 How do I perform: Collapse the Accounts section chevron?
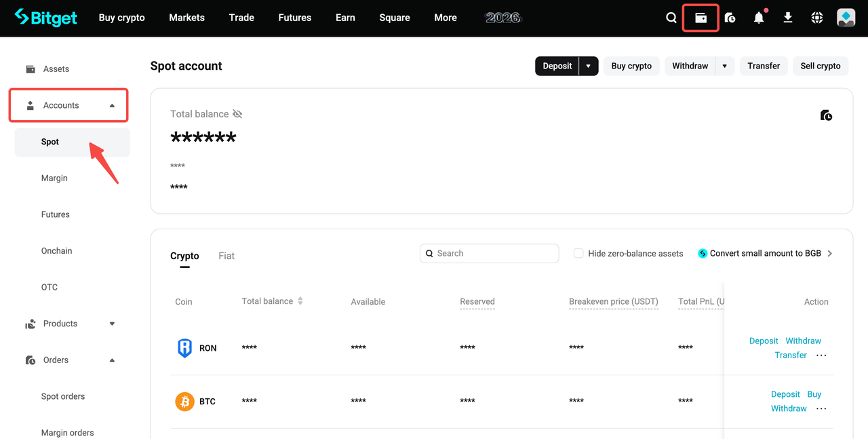click(x=112, y=105)
